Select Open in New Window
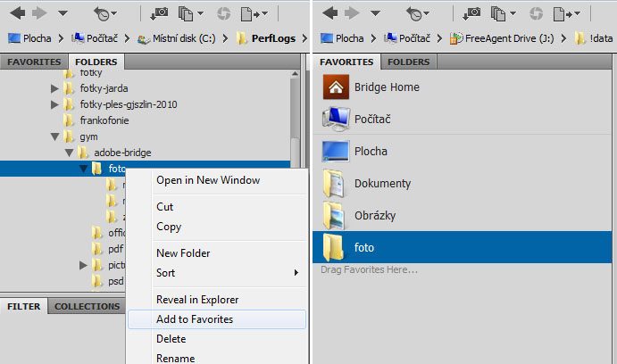Screen dimensions: 617x364 [208, 180]
